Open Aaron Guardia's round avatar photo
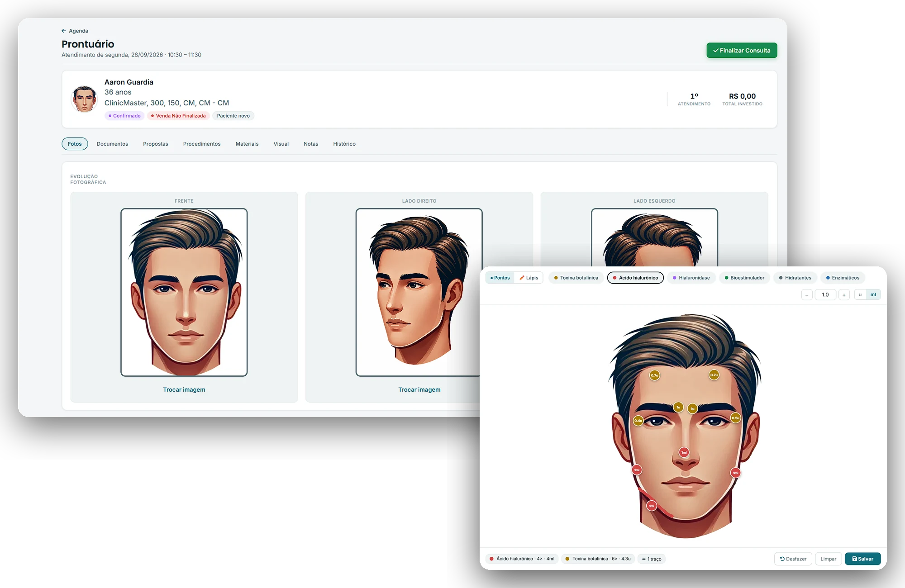 85,99
